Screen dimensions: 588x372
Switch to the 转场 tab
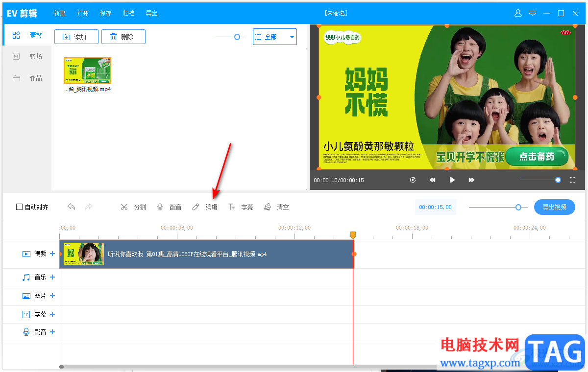[27, 56]
